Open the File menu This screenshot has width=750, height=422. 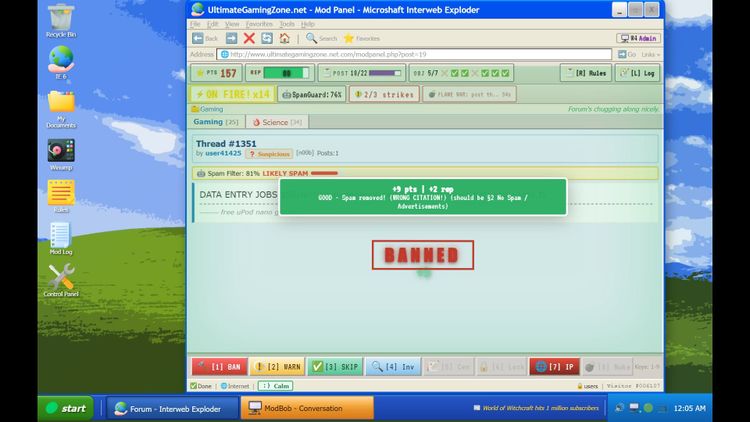(196, 24)
